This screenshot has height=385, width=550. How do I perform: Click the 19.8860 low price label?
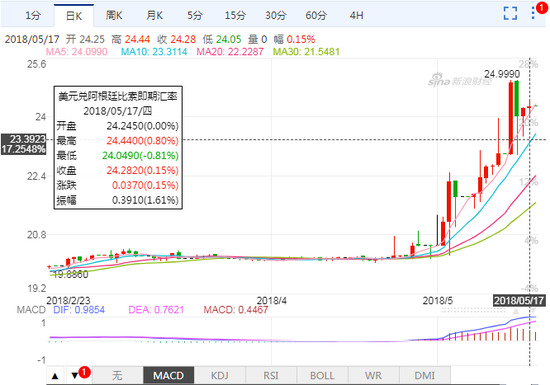tap(71, 275)
